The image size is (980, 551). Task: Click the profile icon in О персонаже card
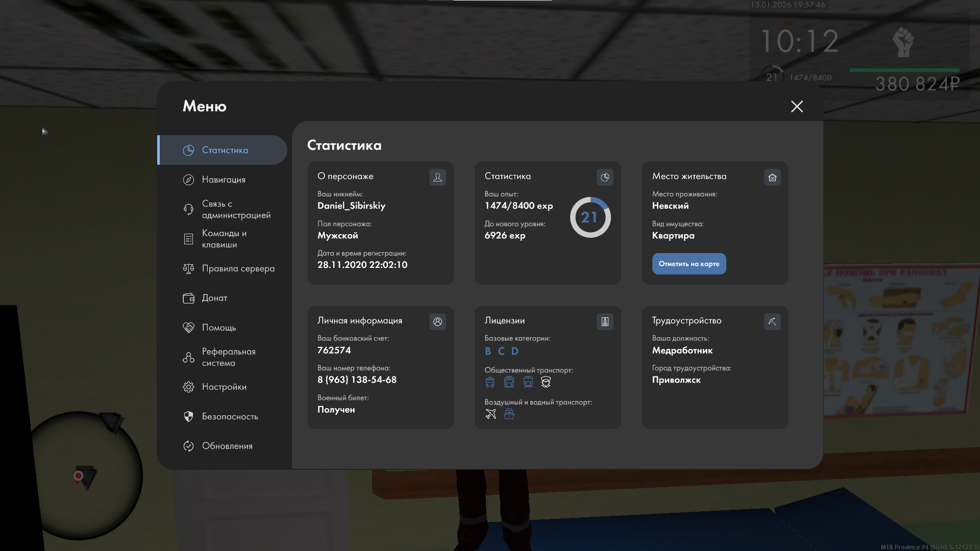coord(437,177)
